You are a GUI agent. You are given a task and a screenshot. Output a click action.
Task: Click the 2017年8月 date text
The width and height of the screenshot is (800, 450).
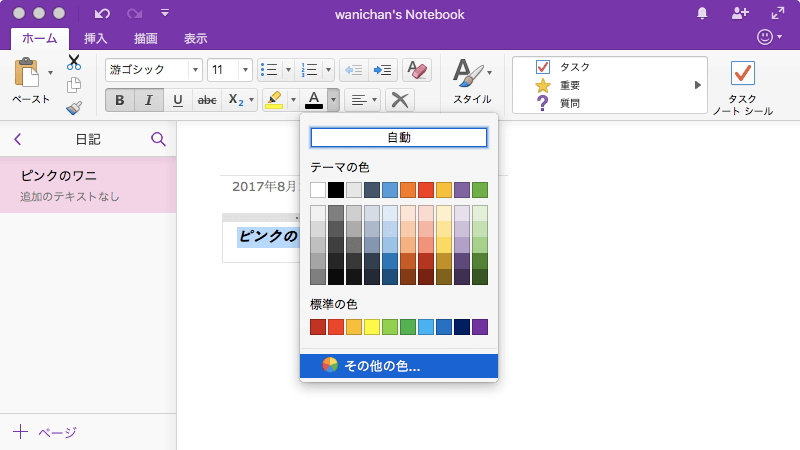coord(265,186)
